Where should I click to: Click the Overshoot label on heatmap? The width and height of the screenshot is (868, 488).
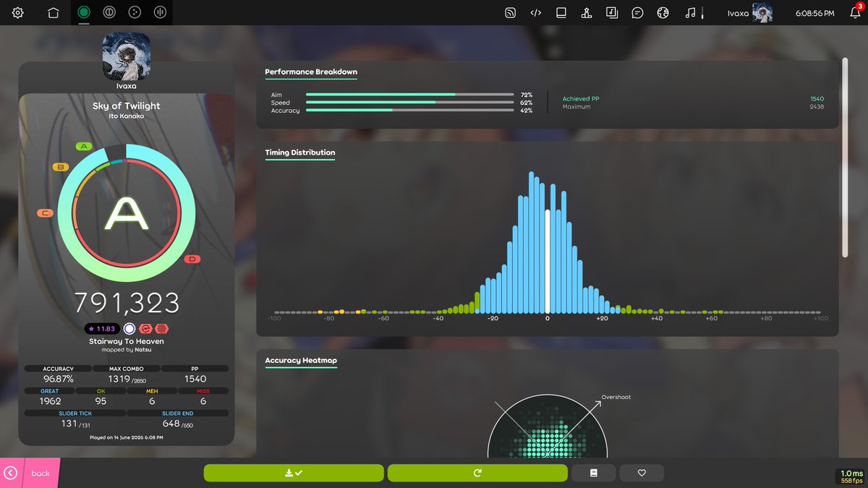tap(616, 397)
